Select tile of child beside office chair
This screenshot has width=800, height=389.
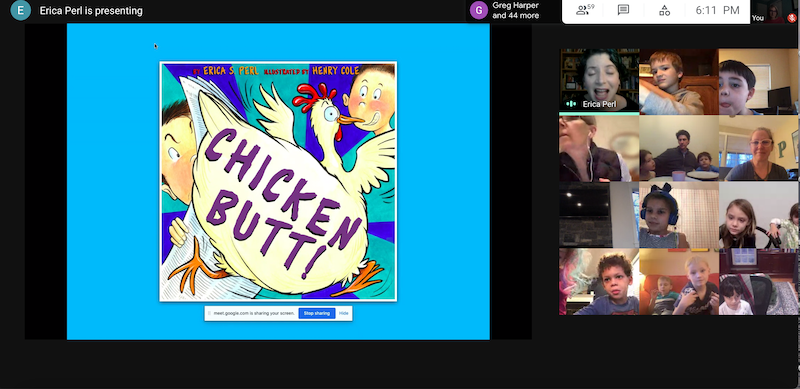(759, 282)
